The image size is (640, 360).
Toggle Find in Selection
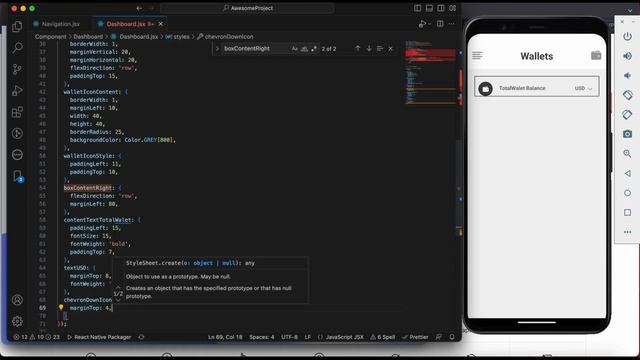point(380,49)
